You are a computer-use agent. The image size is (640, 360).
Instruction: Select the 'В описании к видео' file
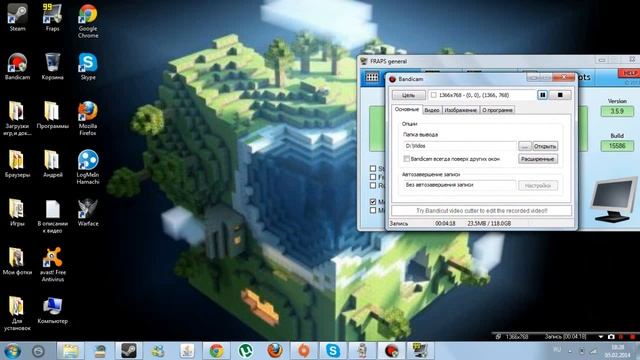click(x=52, y=216)
